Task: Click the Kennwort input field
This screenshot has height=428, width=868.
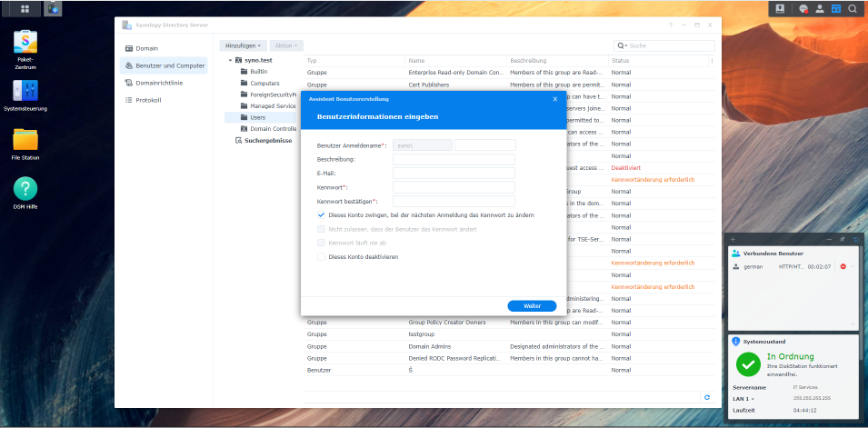Action: click(x=454, y=187)
